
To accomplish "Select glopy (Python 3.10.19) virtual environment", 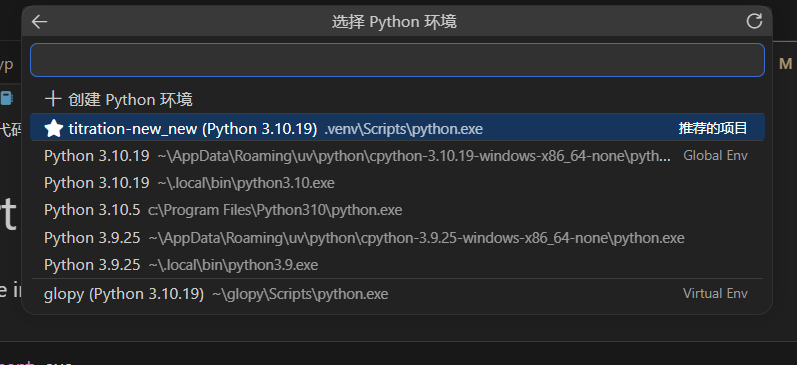I will (397, 294).
